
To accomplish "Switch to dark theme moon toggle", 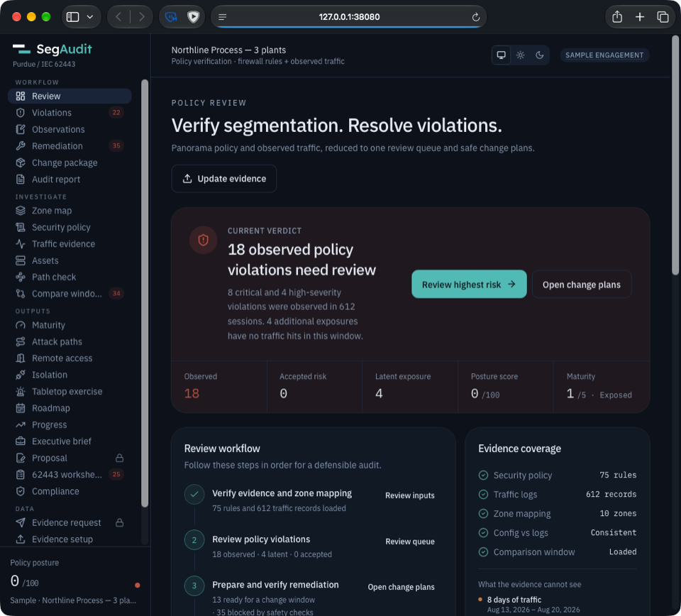I will click(x=539, y=55).
